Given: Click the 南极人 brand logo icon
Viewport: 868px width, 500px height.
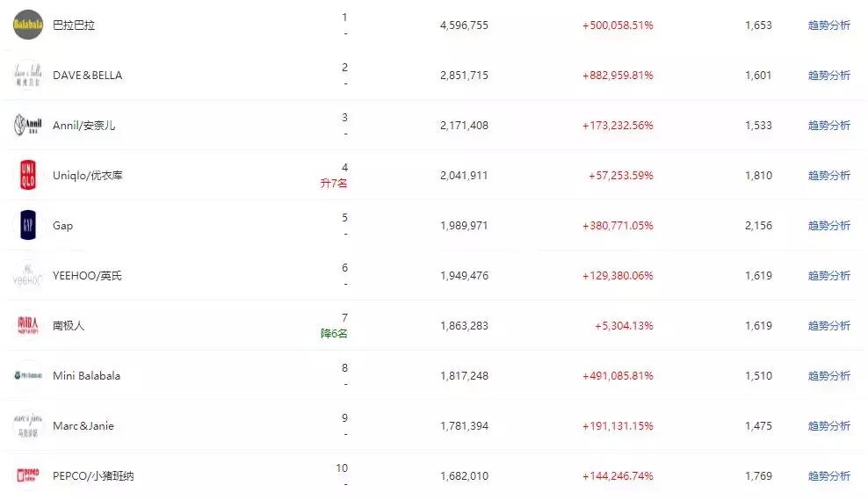Looking at the screenshot, I should tap(27, 326).
